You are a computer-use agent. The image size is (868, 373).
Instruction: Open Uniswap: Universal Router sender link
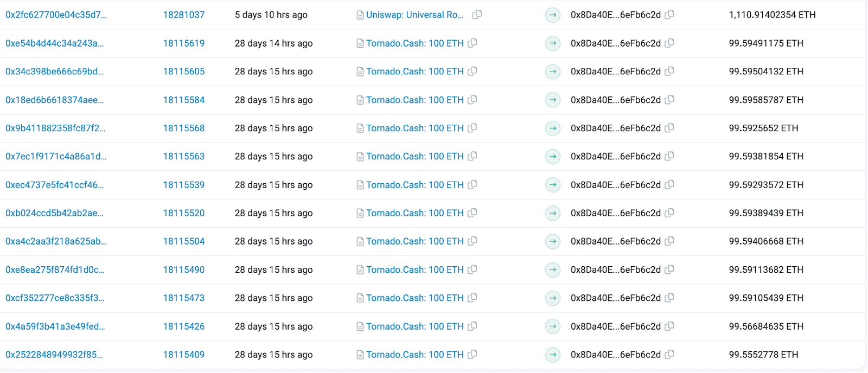(414, 15)
